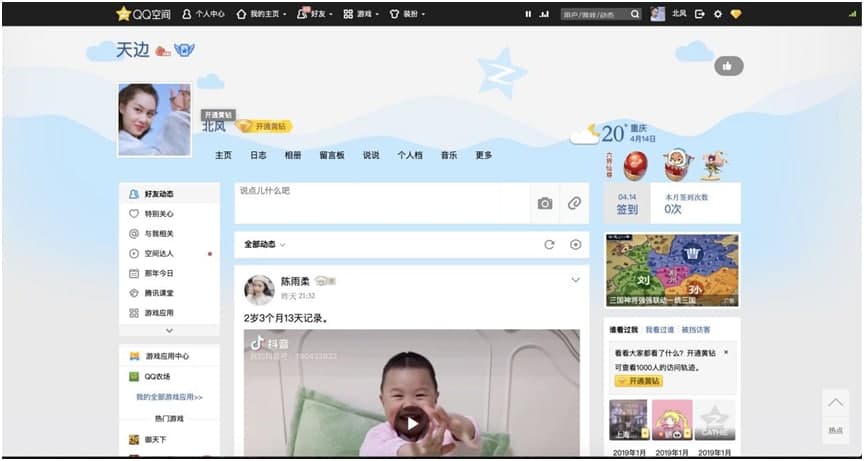Click the yellow diamond icon in top bar
The height and width of the screenshot is (461, 864).
coord(736,14)
